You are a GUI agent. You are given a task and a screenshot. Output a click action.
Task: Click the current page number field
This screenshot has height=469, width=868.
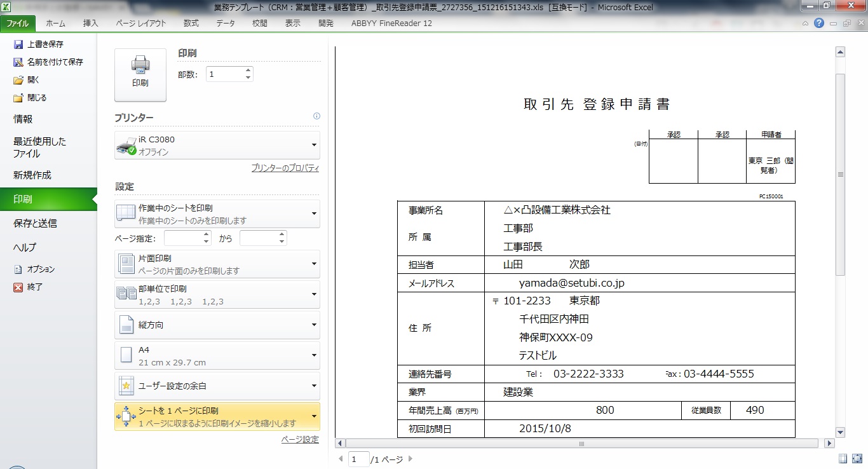pyautogui.click(x=358, y=459)
